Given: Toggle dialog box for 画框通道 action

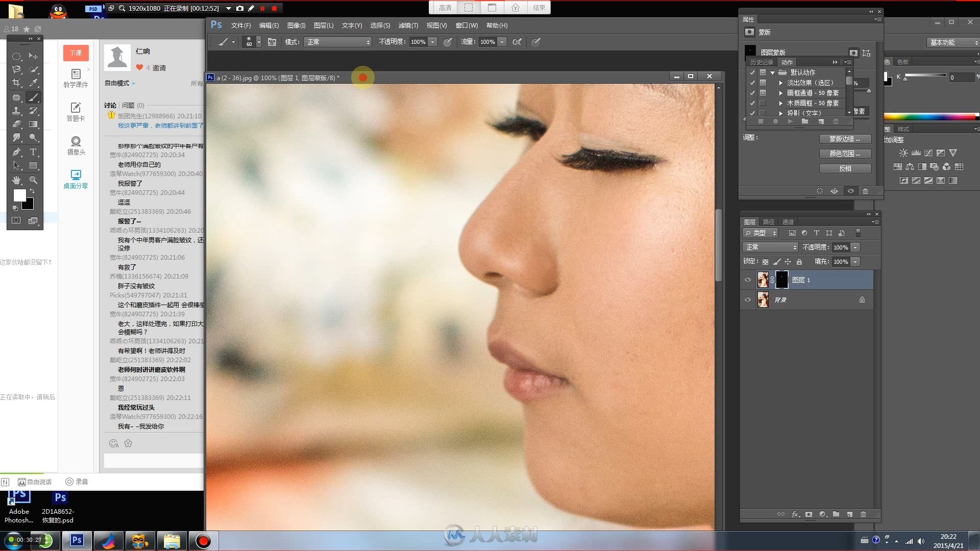Looking at the screenshot, I should click(x=763, y=93).
